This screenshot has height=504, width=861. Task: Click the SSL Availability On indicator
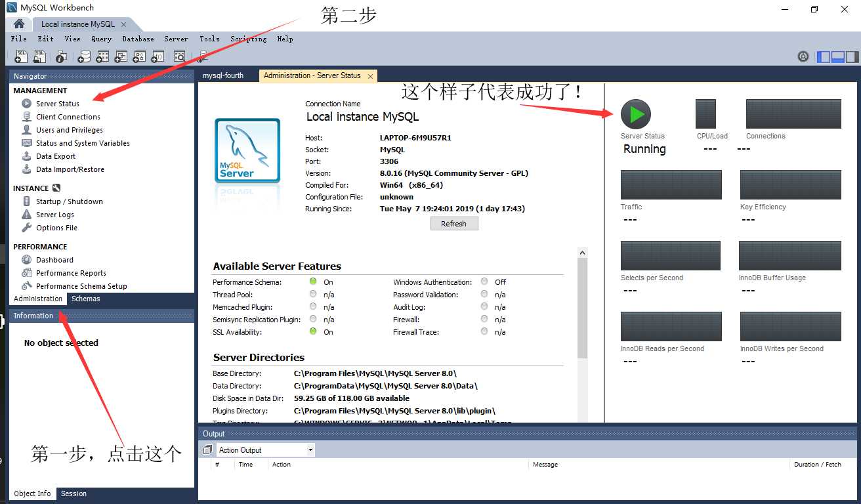pyautogui.click(x=313, y=331)
